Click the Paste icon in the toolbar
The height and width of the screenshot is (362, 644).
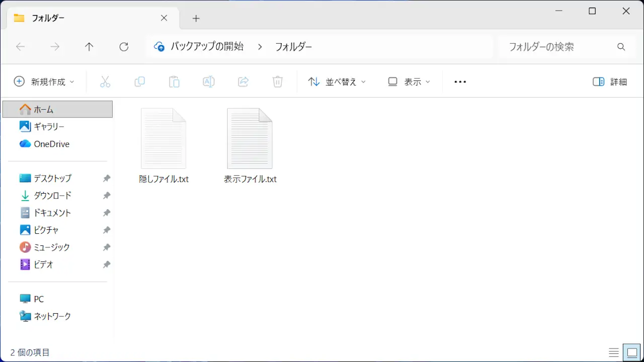174,81
